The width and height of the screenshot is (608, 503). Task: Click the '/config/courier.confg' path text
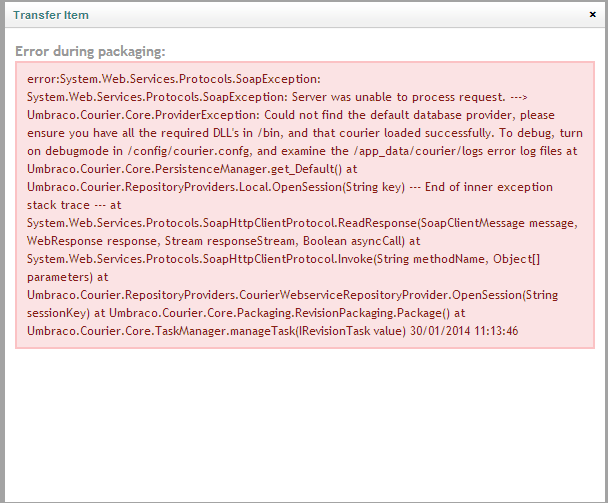[x=188, y=151]
